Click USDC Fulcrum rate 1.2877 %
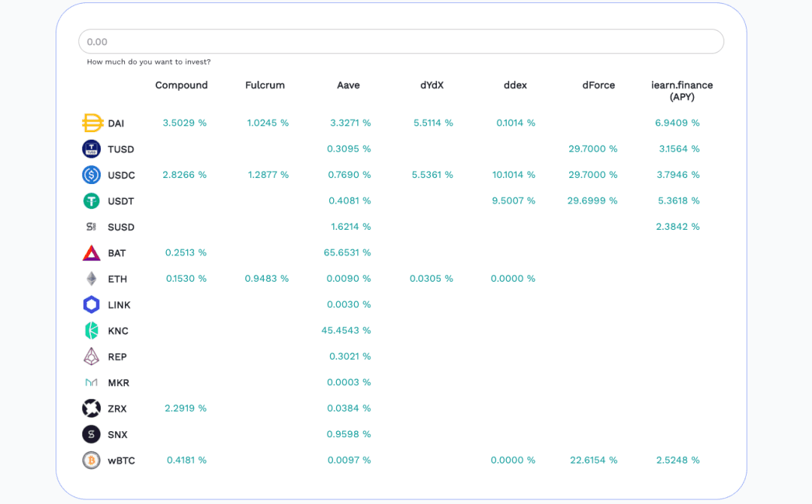Image resolution: width=812 pixels, height=504 pixels. point(268,174)
